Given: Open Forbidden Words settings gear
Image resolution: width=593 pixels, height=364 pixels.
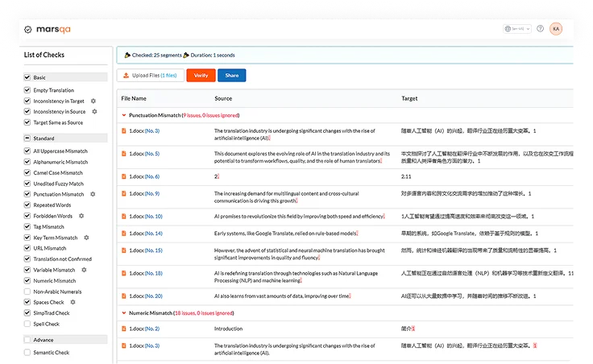Looking at the screenshot, I should pyautogui.click(x=81, y=216).
